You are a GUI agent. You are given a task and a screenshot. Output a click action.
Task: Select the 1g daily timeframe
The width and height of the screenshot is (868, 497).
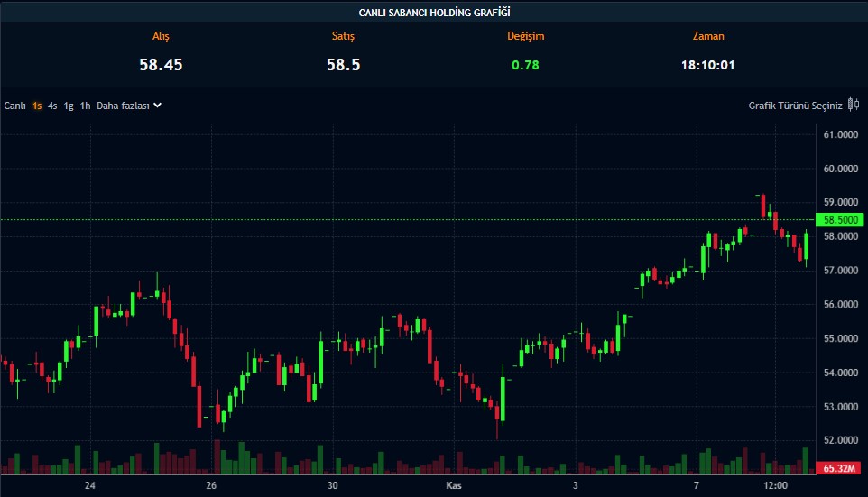(69, 106)
